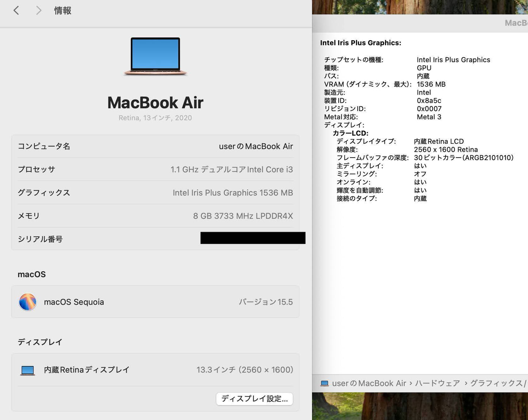Click the macOS Sequoia icon
The width and height of the screenshot is (528, 420).
click(x=27, y=302)
